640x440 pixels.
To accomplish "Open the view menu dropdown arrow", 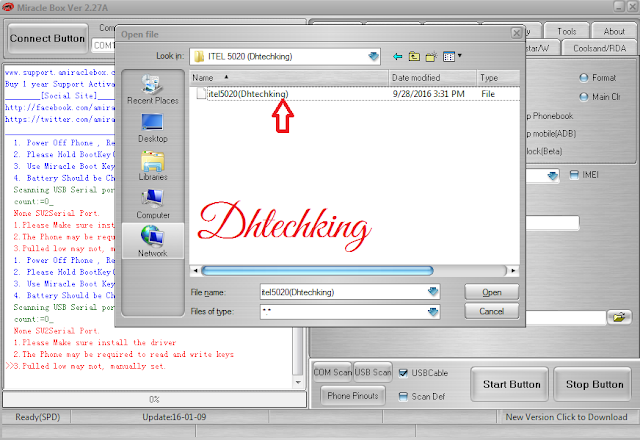I will (460, 56).
